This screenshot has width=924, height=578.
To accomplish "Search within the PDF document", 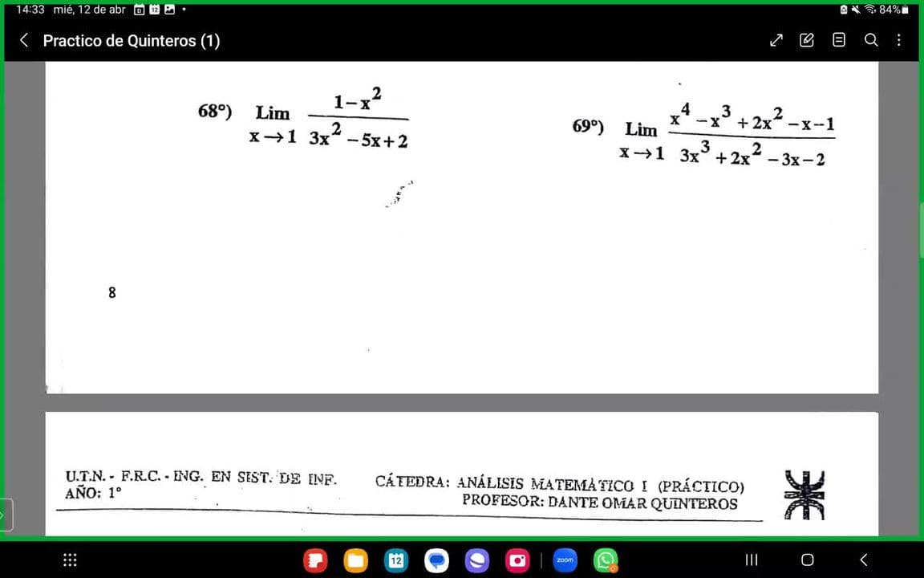I will [x=871, y=40].
